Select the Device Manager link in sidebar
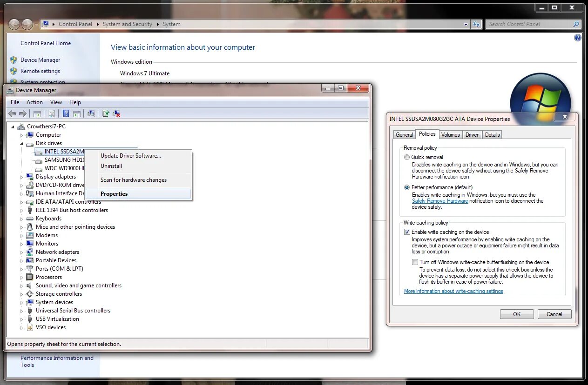The height and width of the screenshot is (385, 588). 41,60
